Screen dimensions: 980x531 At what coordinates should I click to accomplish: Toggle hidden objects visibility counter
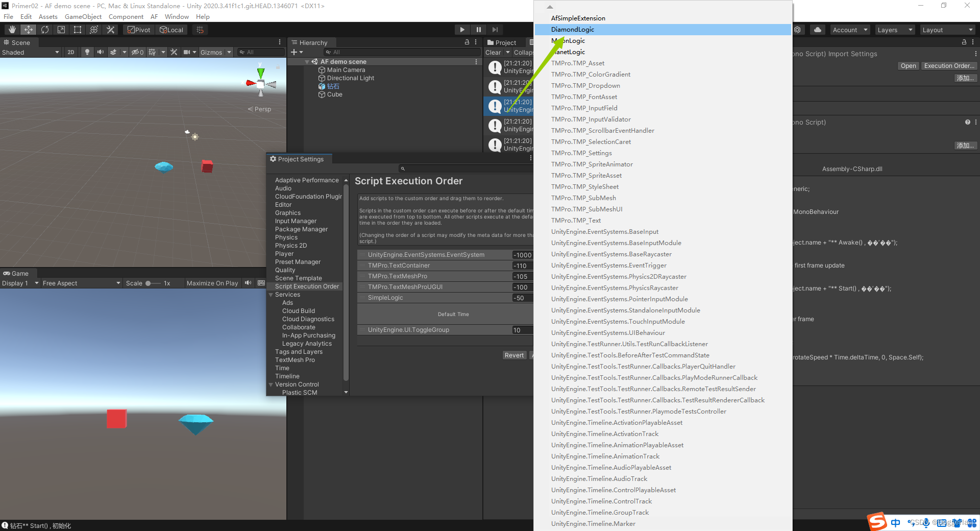137,52
